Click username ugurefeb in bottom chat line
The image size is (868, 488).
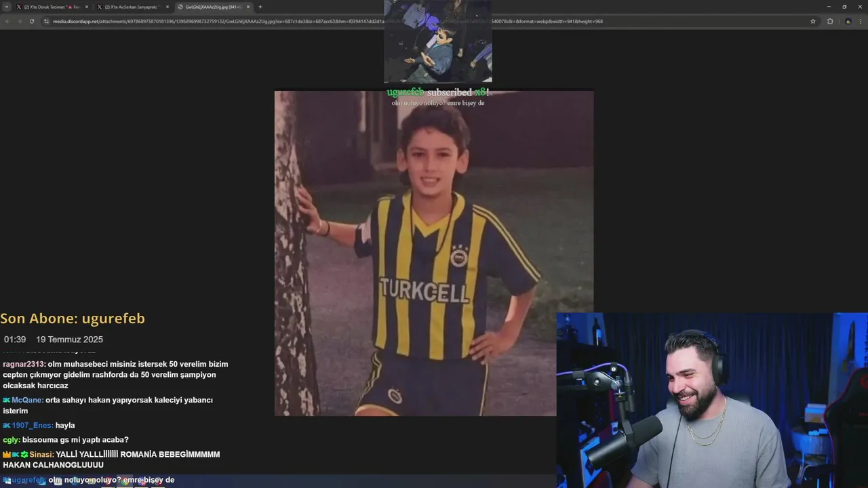click(x=28, y=480)
